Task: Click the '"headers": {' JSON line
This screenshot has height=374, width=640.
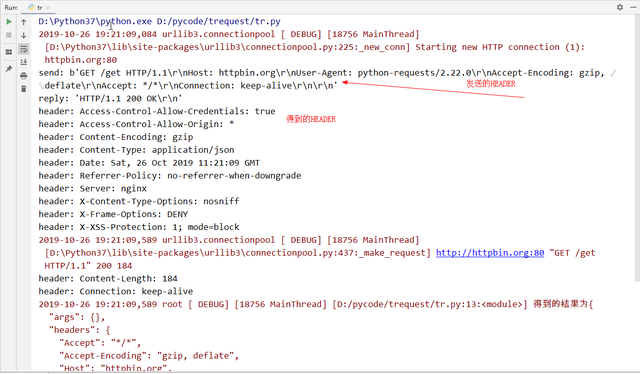Action: pyautogui.click(x=80, y=330)
